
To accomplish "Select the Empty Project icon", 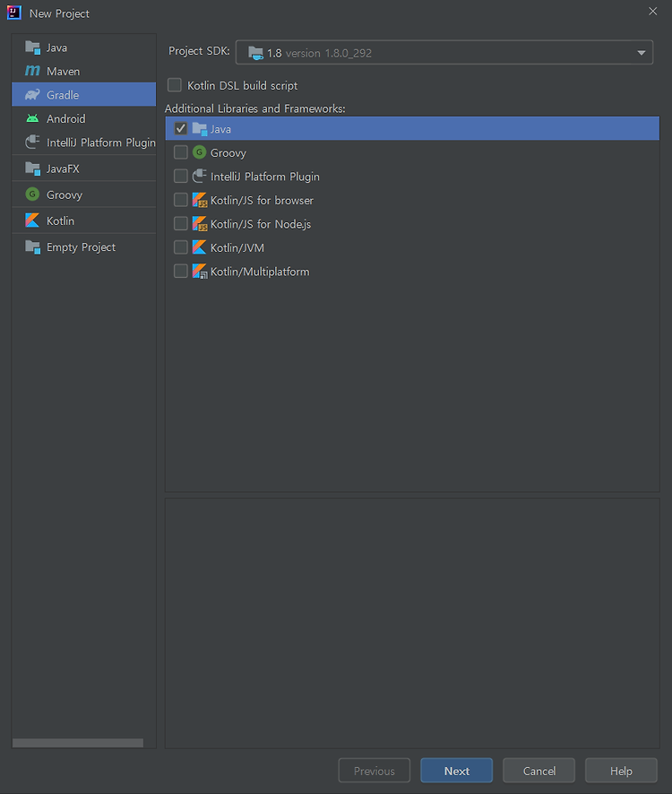I will [x=32, y=247].
